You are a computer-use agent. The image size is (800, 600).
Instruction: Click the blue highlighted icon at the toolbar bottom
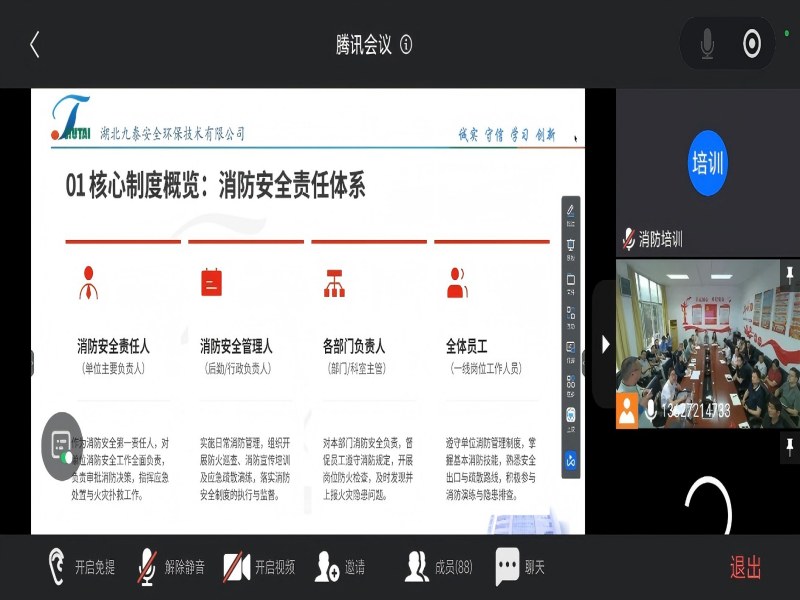570,460
